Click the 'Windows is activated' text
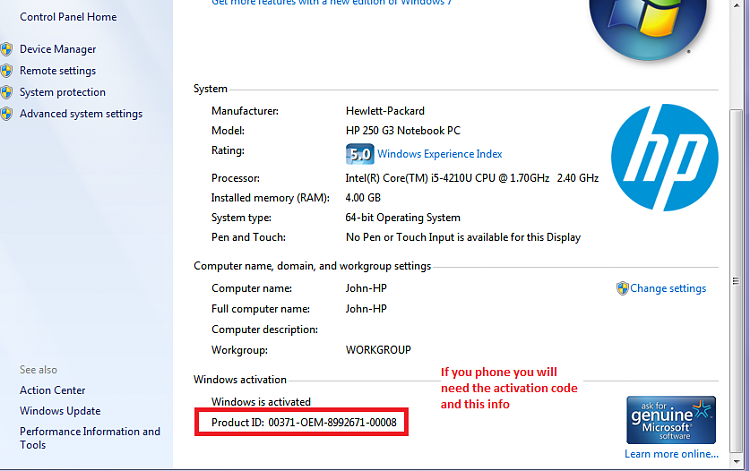This screenshot has width=750, height=471. click(x=261, y=402)
